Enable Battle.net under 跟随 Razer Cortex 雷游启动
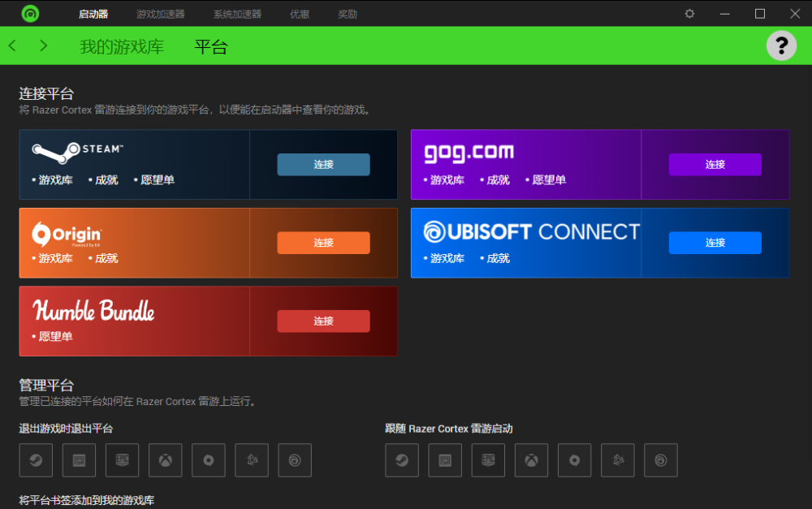Screen dimensions: 812x509 tap(618, 459)
